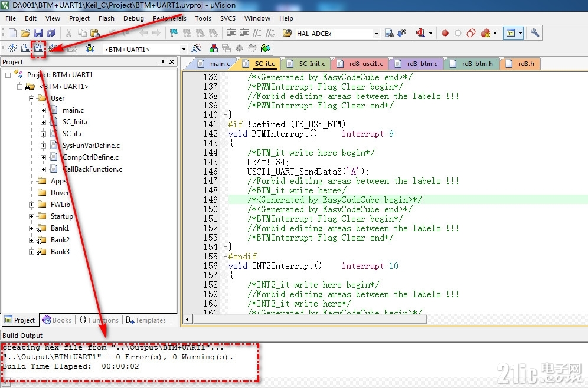The width and height of the screenshot is (588, 388).
Task: Collapse code fold at line 141
Action: click(x=224, y=124)
